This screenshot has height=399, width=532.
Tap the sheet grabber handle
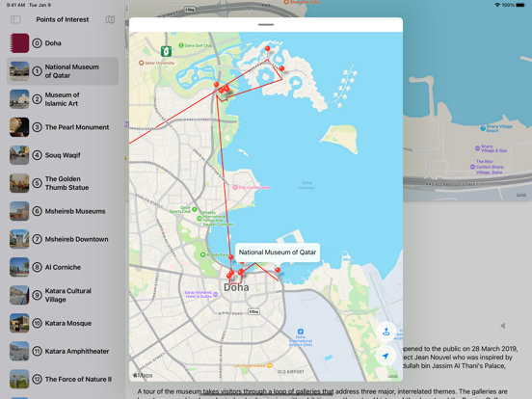(266, 25)
